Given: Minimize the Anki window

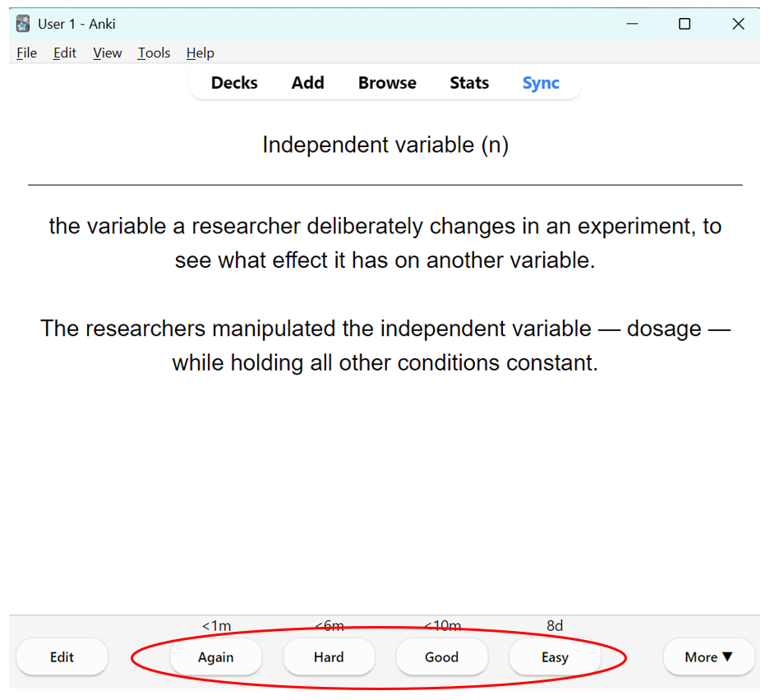Looking at the screenshot, I should pyautogui.click(x=633, y=24).
